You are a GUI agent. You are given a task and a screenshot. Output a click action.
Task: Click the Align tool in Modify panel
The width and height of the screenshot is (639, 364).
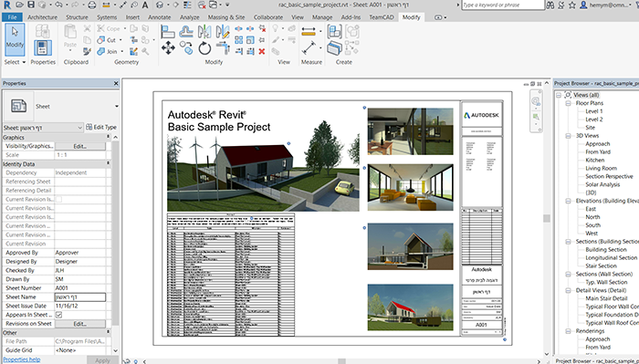point(168,32)
